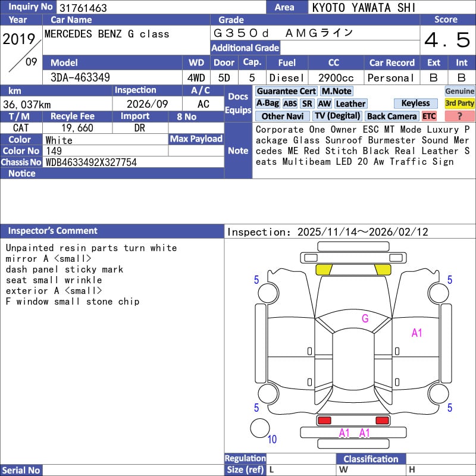Viewport: 476px width, 476px height.
Task: Click the right red taillight on diagram
Action: tap(382, 421)
